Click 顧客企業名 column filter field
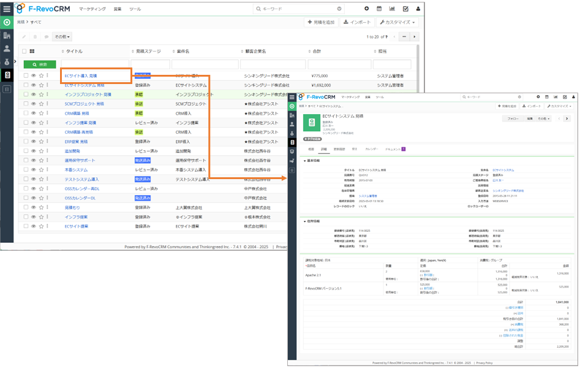The height and width of the screenshot is (368, 588). [273, 64]
